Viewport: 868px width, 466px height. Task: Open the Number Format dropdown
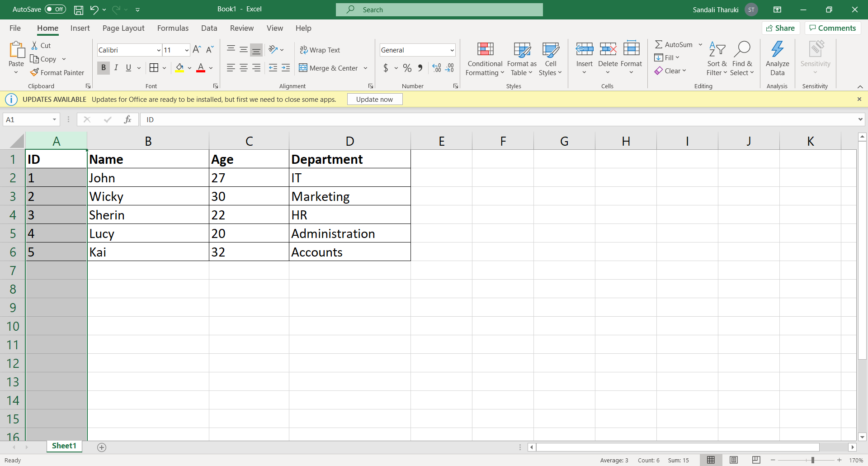(451, 50)
